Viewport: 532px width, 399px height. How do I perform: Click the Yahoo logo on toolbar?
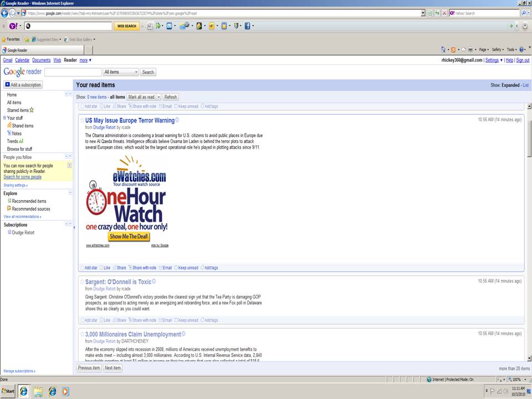pyautogui.click(x=13, y=26)
